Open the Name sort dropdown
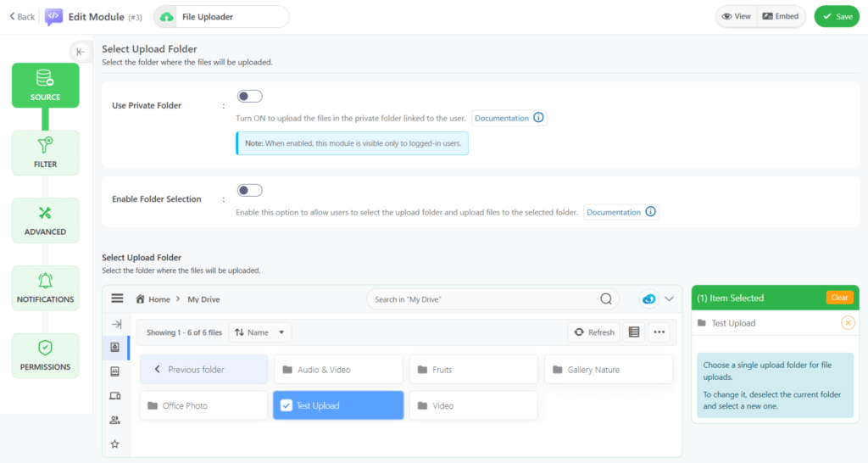The height and width of the screenshot is (463, 868). (x=261, y=332)
